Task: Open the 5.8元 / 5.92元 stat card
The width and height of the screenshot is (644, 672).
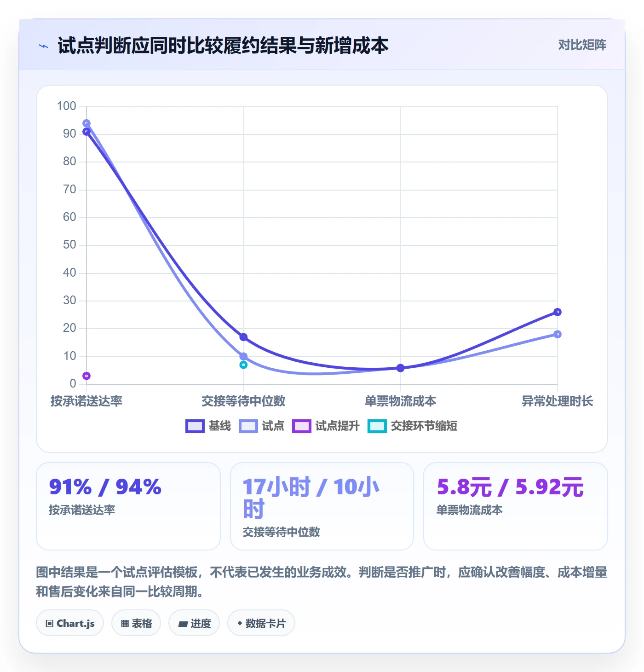Action: click(x=516, y=506)
